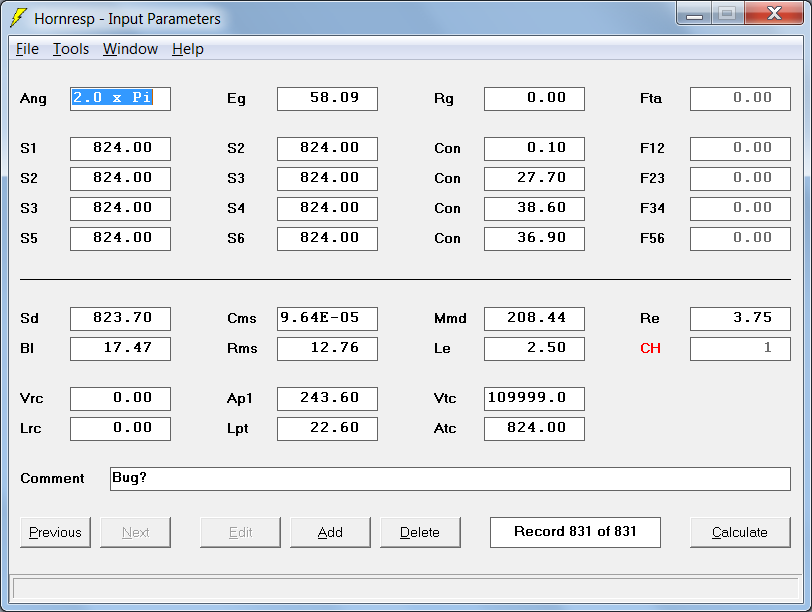Click the Rg input field
The width and height of the screenshot is (812, 612).
[534, 99]
